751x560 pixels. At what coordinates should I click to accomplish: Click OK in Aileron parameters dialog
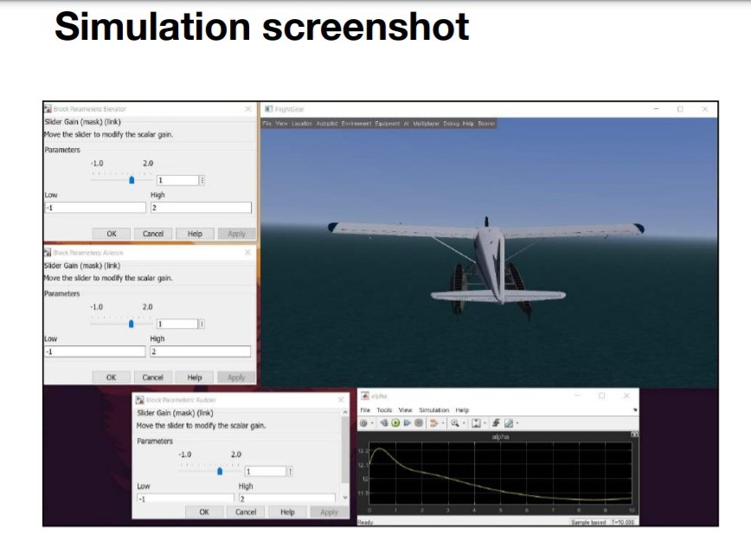(x=111, y=377)
